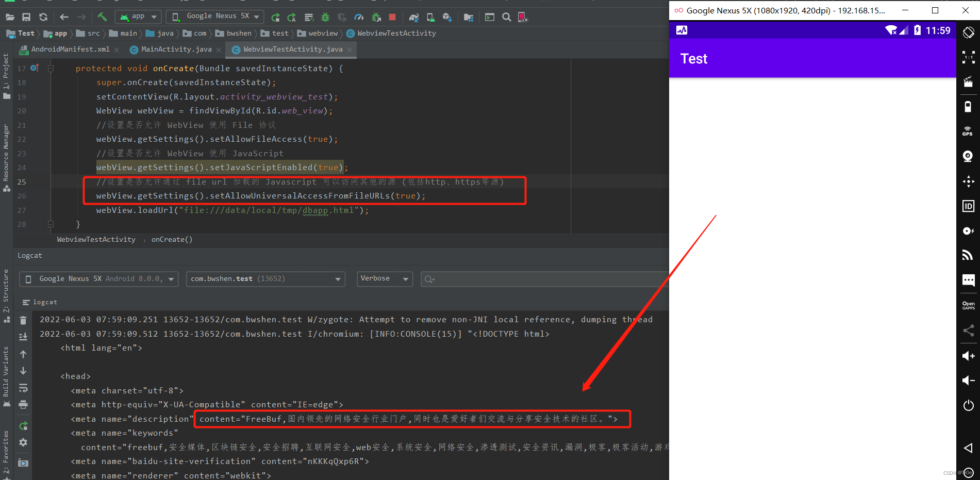
Task: Open the Structure side tab
Action: [6, 296]
